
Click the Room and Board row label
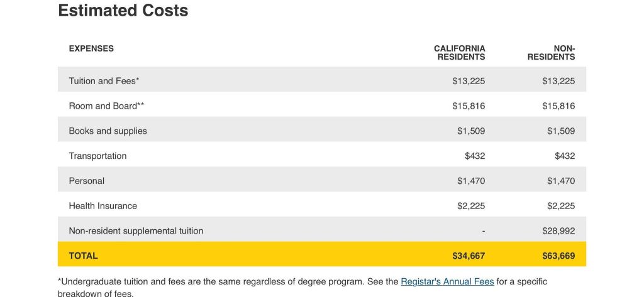106,106
